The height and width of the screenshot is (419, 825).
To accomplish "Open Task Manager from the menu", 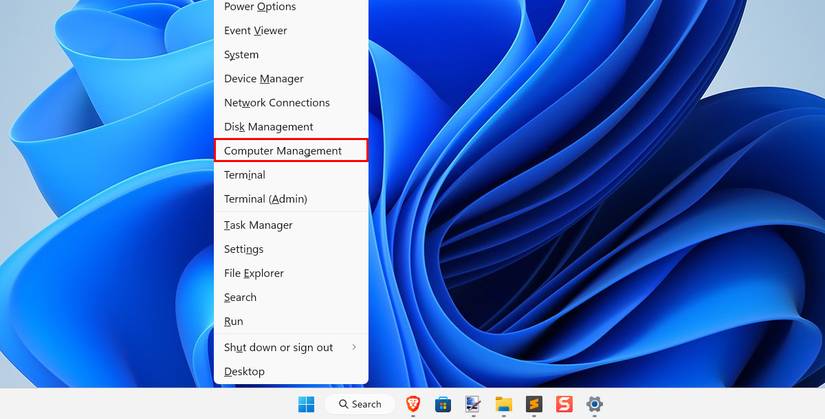I will (x=291, y=225).
